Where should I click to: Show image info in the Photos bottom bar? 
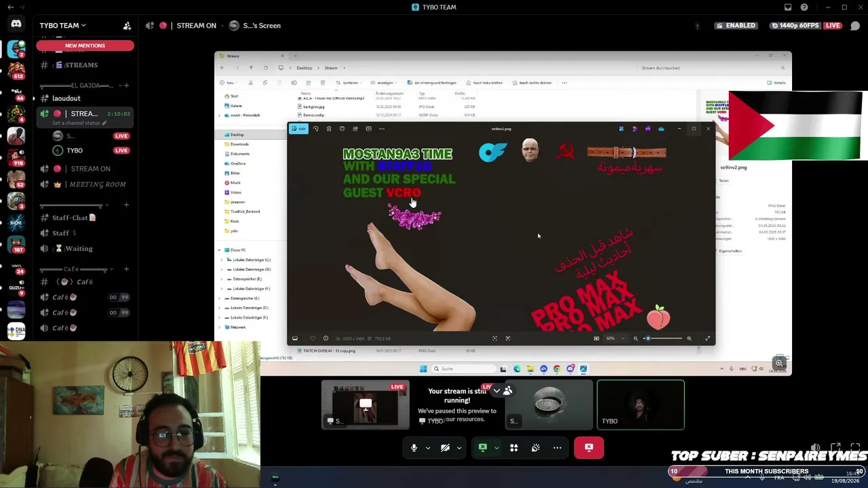[x=325, y=338]
